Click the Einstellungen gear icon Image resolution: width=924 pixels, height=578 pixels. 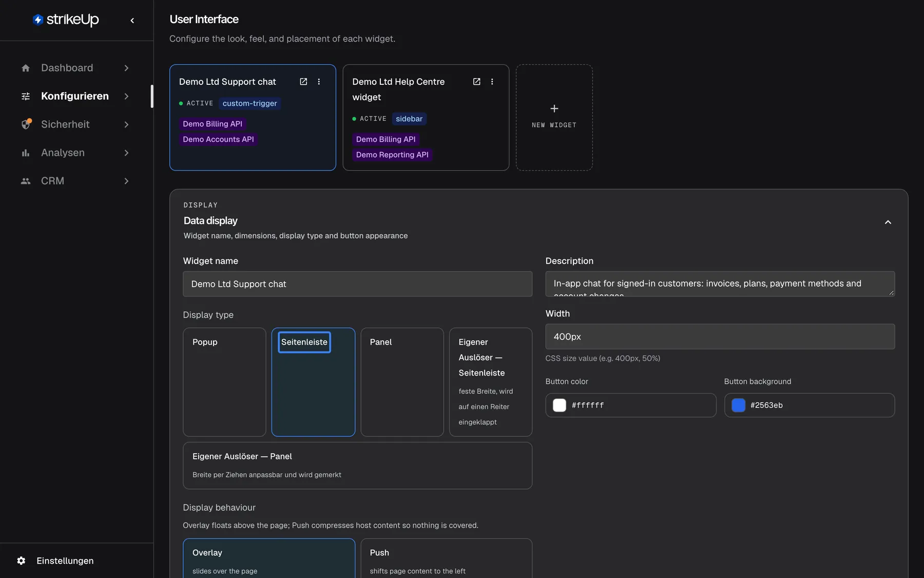[21, 561]
